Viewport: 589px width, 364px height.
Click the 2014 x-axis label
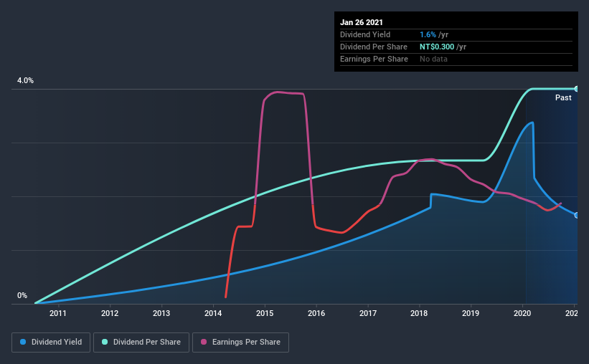tap(213, 313)
